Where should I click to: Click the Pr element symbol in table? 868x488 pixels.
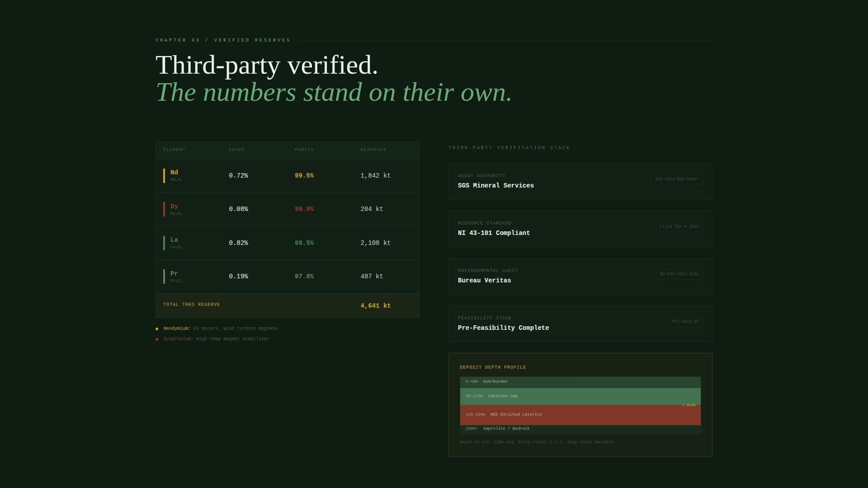(x=174, y=274)
